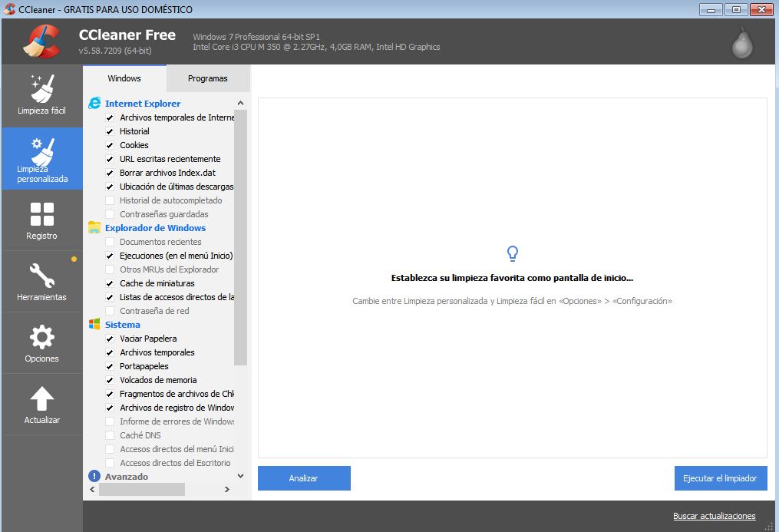Click the Explorador de Windows folder icon

pyautogui.click(x=94, y=227)
